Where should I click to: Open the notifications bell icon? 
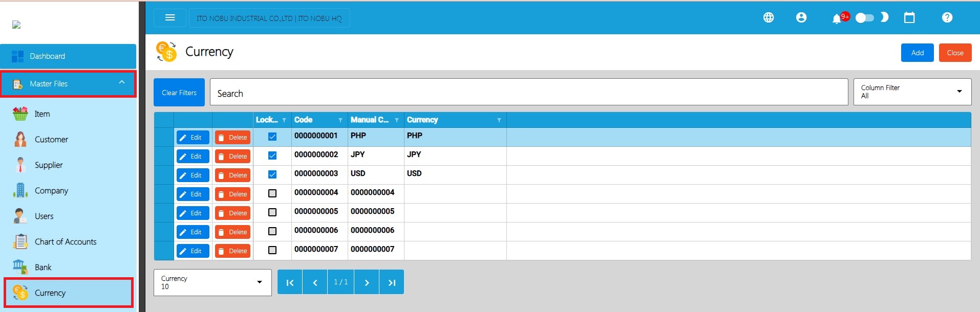click(837, 19)
